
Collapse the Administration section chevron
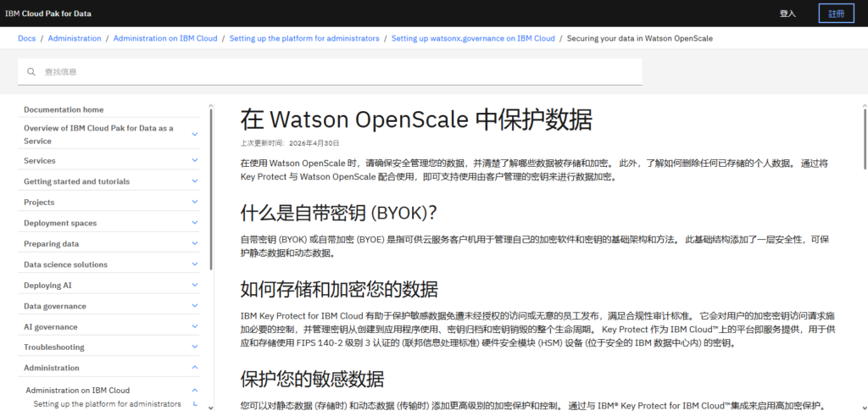click(194, 367)
